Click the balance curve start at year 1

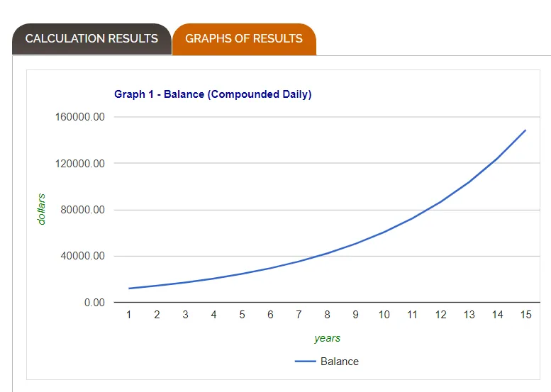click(129, 289)
